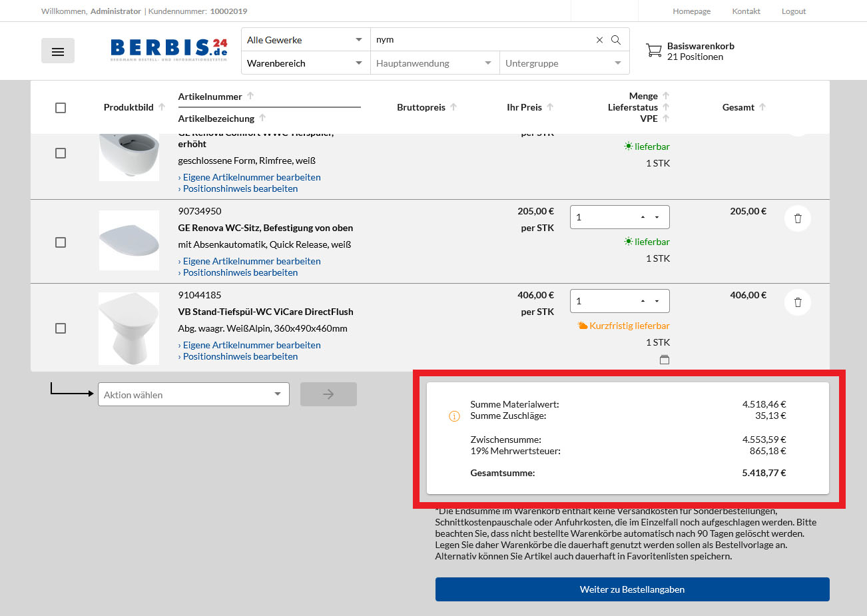867x616 pixels.
Task: Sort by Lieferstatus arrow
Action: tap(666, 107)
